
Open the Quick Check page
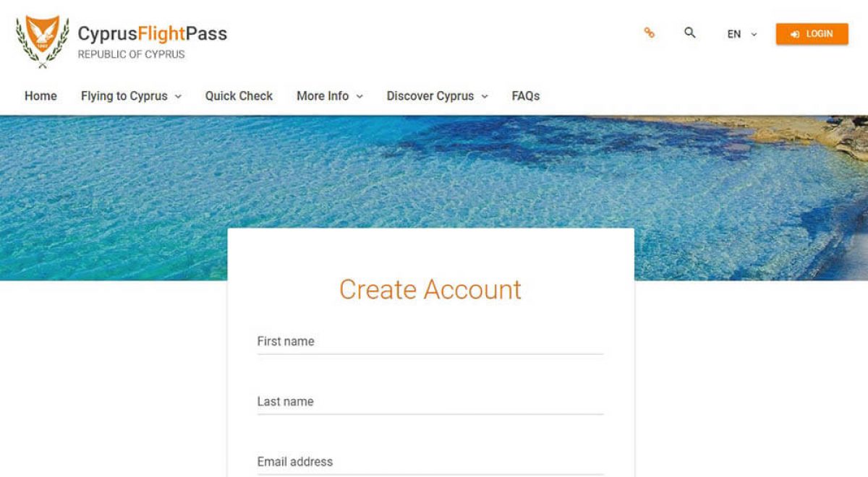(239, 96)
